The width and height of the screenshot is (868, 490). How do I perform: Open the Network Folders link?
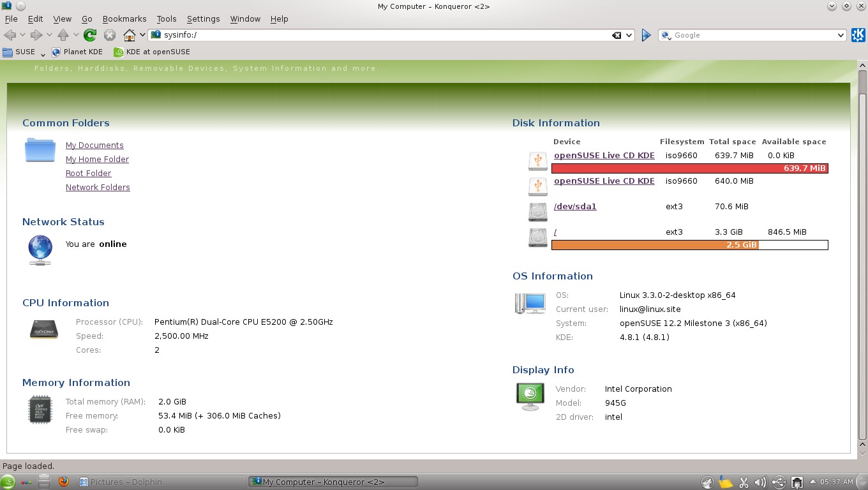(98, 188)
